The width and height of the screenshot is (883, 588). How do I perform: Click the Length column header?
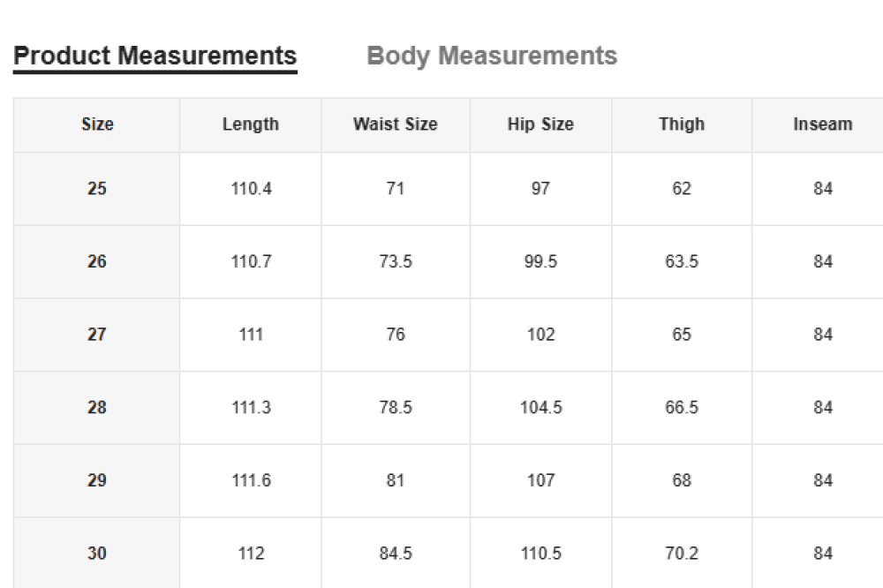click(251, 124)
